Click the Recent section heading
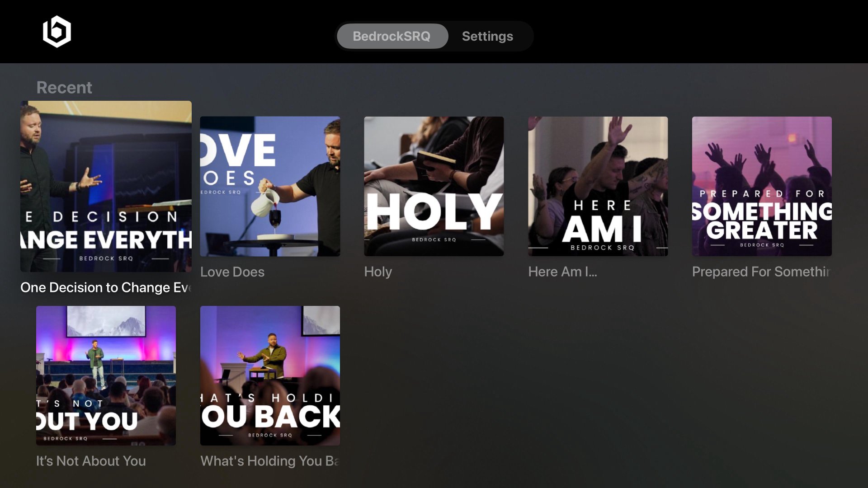The image size is (868, 488). [64, 88]
